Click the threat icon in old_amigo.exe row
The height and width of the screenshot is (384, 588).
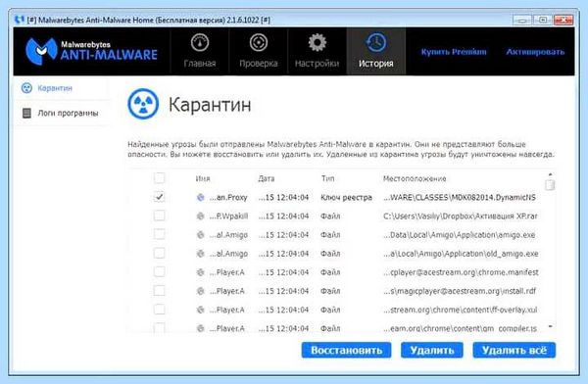coord(201,254)
